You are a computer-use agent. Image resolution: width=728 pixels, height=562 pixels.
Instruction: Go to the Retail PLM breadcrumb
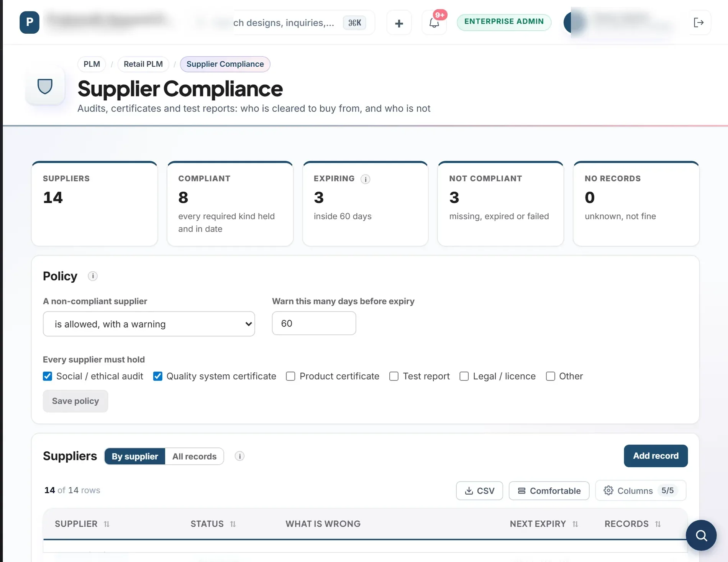pos(143,64)
